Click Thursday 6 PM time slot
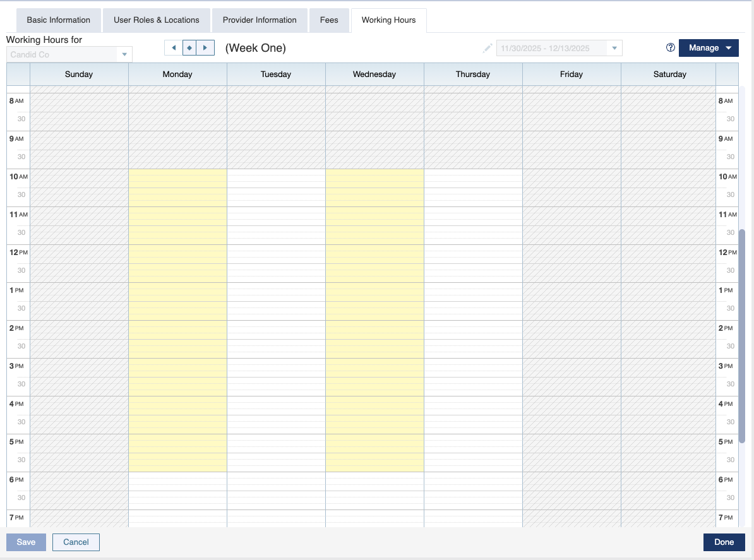Image resolution: width=754 pixels, height=560 pixels. [473, 481]
